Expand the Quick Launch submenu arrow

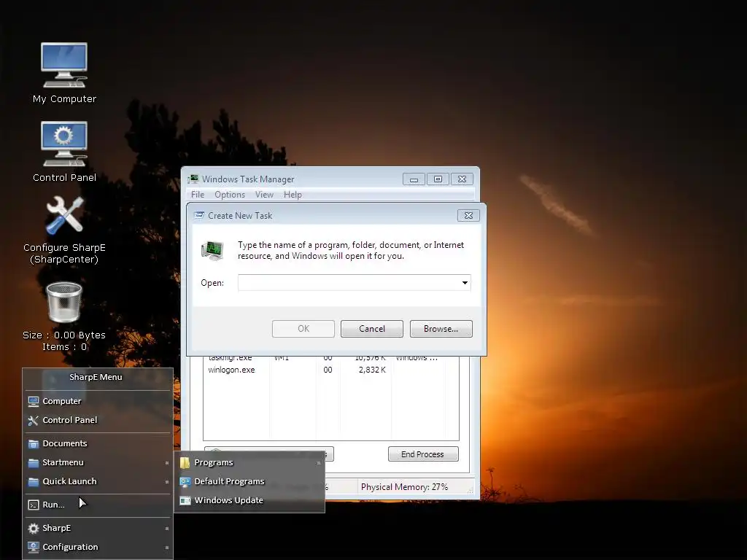click(167, 482)
